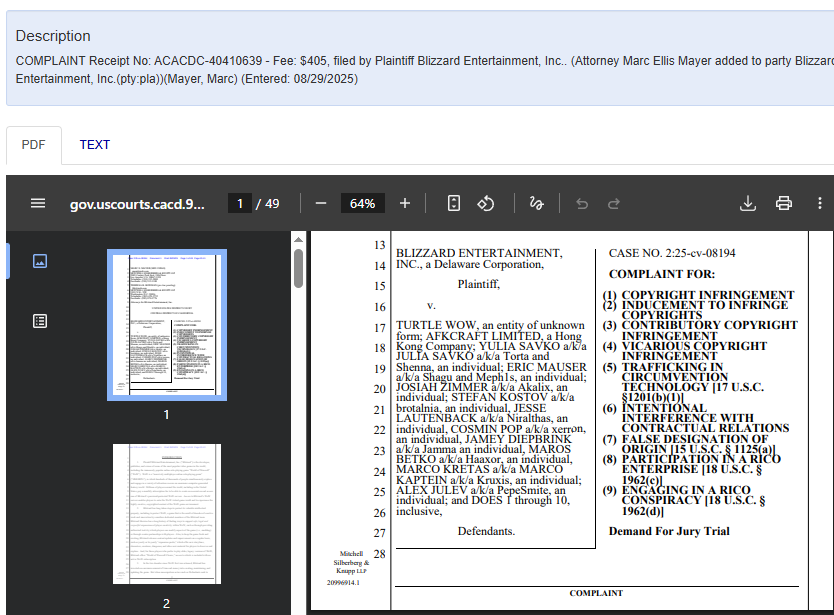
Task: Switch to the TEXT tab
Action: pos(95,145)
